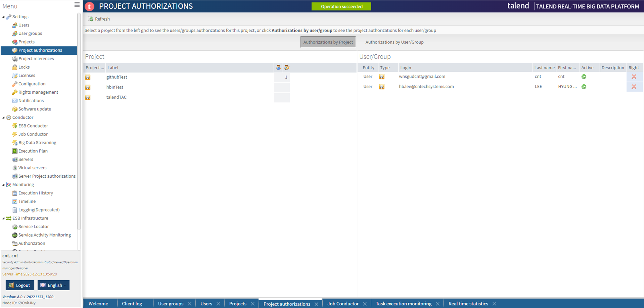Click the githubTest project type icon
Image resolution: width=644 pixels, height=308 pixels.
(x=88, y=77)
